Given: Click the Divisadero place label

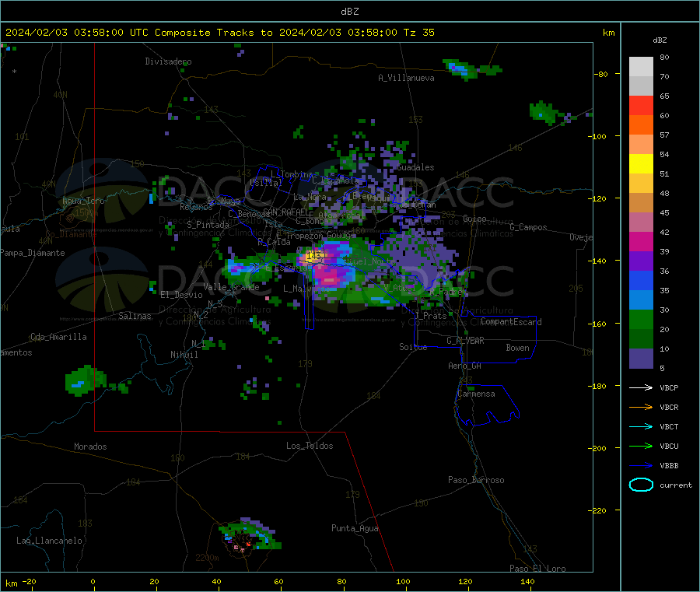Looking at the screenshot, I should point(168,61).
